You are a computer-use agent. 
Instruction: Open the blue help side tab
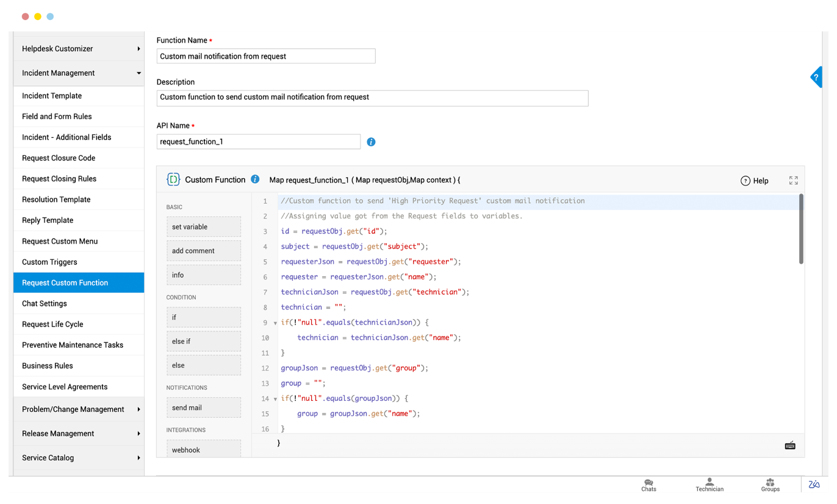816,77
